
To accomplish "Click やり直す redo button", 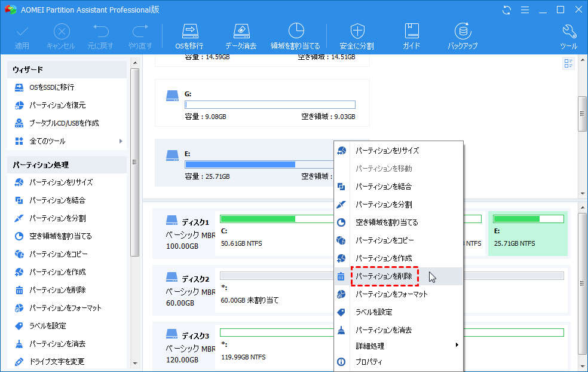I will [140, 36].
